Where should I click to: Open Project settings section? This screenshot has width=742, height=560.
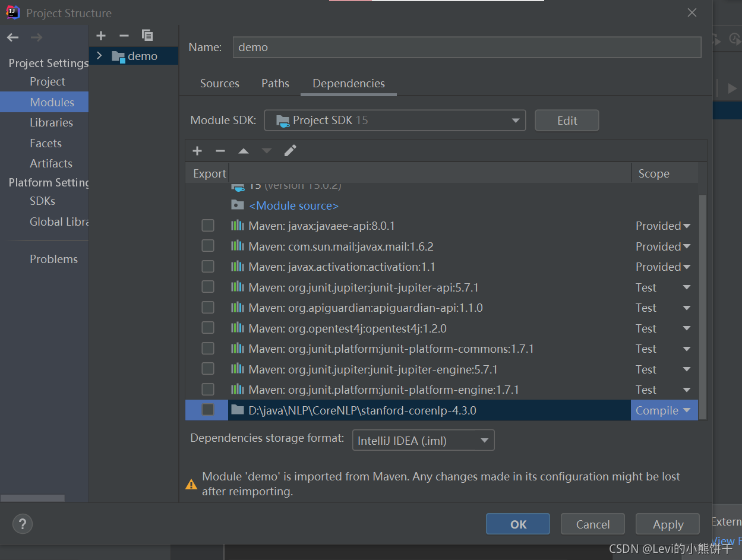[48, 81]
